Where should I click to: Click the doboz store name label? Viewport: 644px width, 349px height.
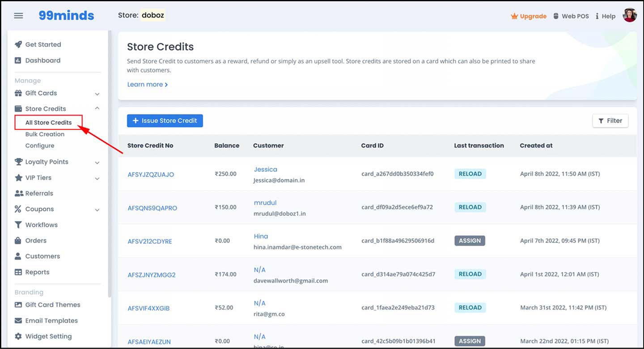click(153, 15)
